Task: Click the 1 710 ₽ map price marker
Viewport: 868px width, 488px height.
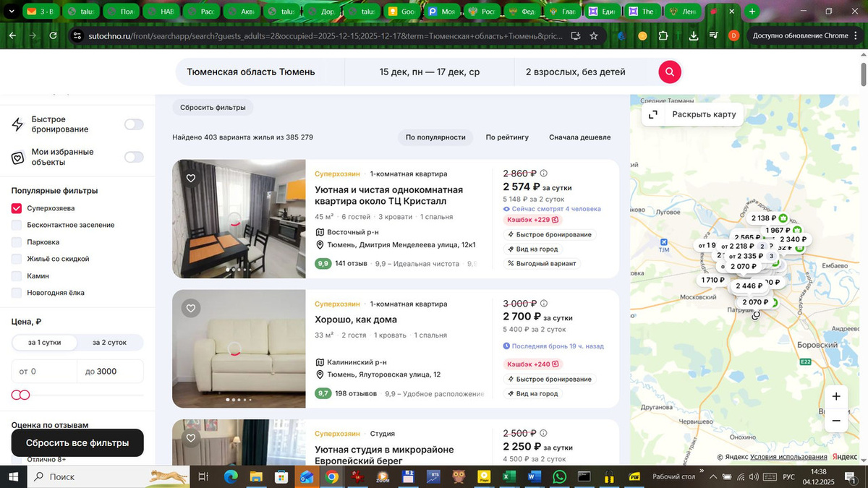Action: click(x=712, y=280)
